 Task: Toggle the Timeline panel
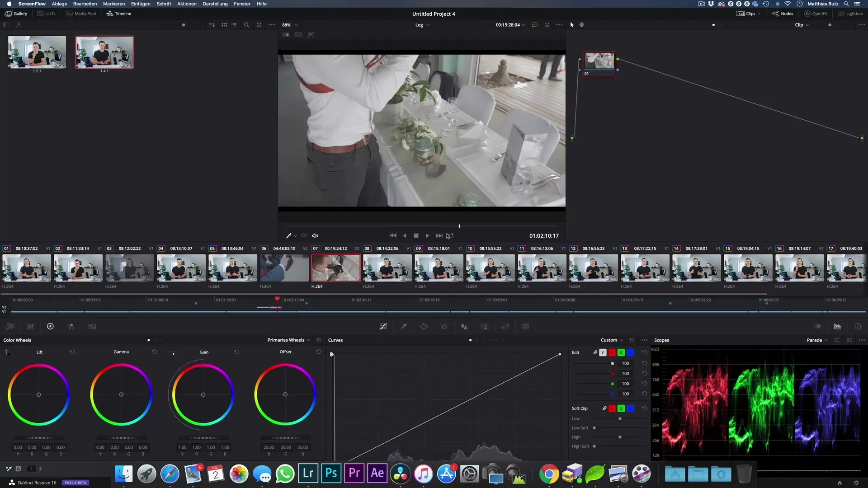(x=118, y=14)
